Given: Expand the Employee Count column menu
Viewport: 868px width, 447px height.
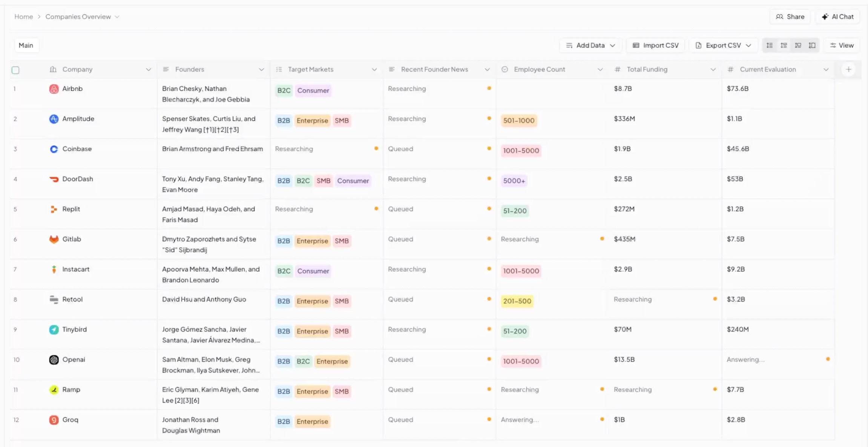Looking at the screenshot, I should [600, 70].
